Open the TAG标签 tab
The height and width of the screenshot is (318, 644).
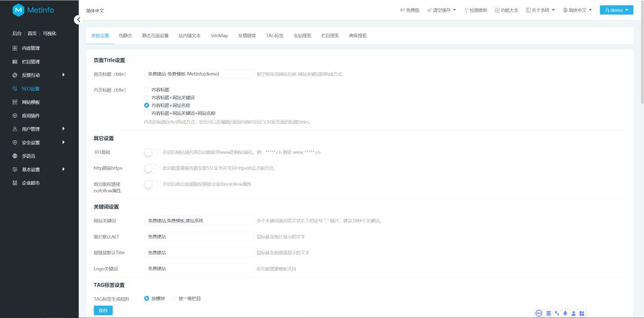pyautogui.click(x=275, y=36)
